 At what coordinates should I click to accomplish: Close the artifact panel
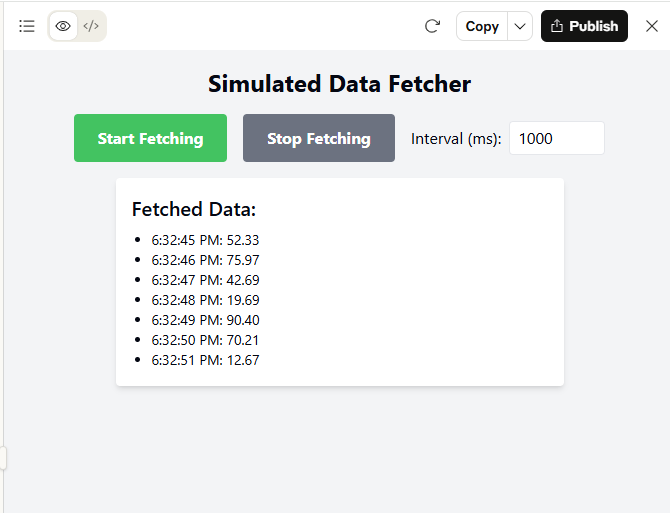[652, 26]
